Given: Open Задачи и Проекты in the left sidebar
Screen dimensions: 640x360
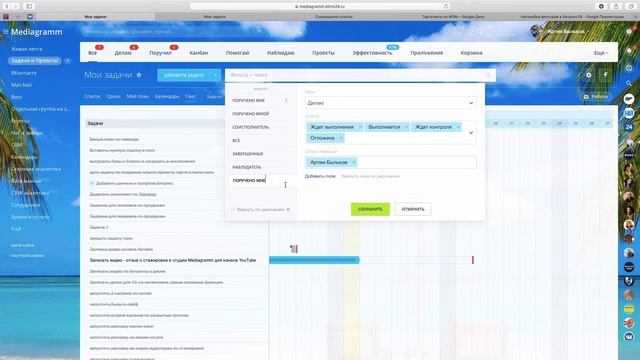Looking at the screenshot, I should [35, 61].
